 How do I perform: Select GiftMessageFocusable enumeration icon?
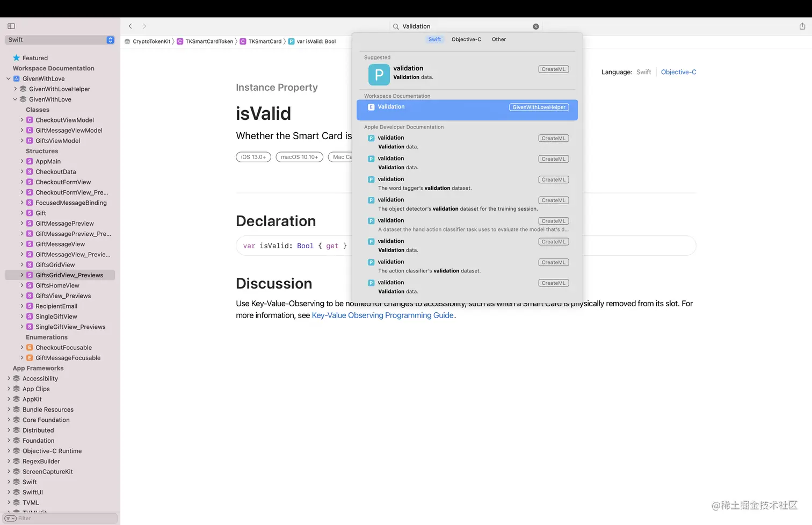coord(30,358)
